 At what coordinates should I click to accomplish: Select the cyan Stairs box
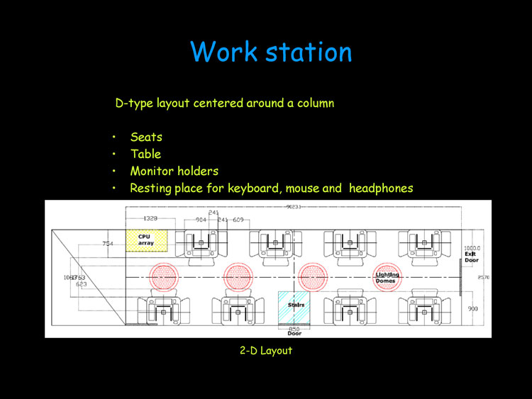(x=294, y=305)
